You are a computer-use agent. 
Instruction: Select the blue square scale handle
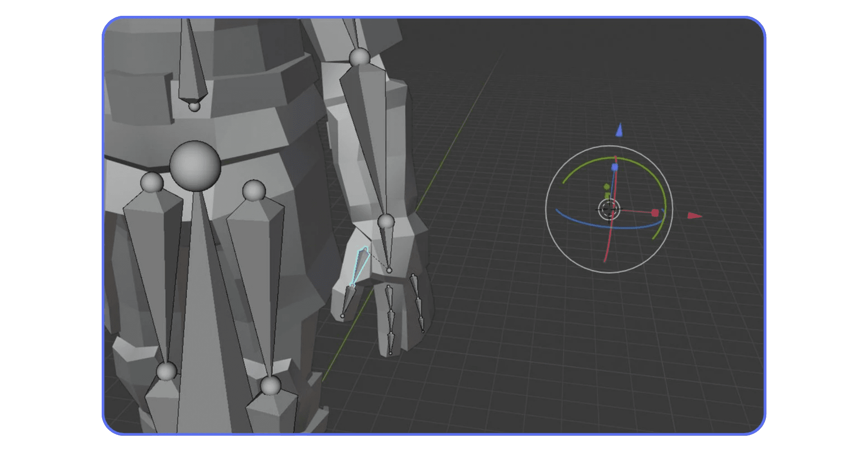[x=614, y=167]
